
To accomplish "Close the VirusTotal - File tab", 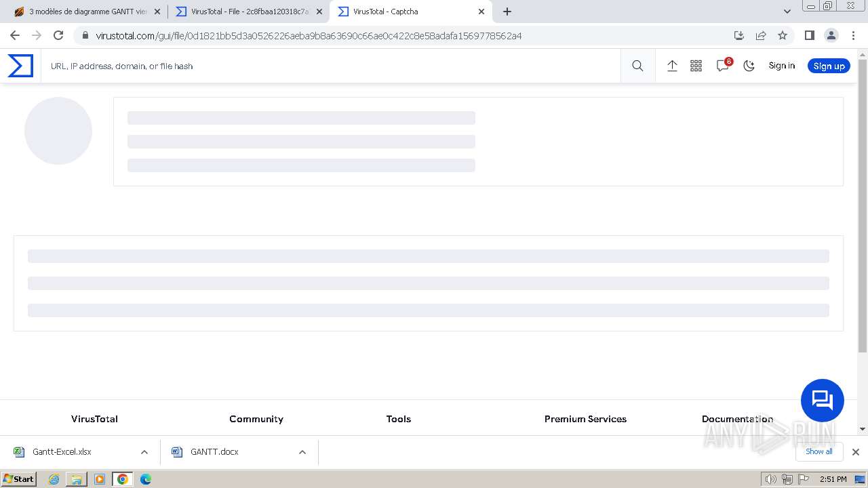I will [319, 12].
